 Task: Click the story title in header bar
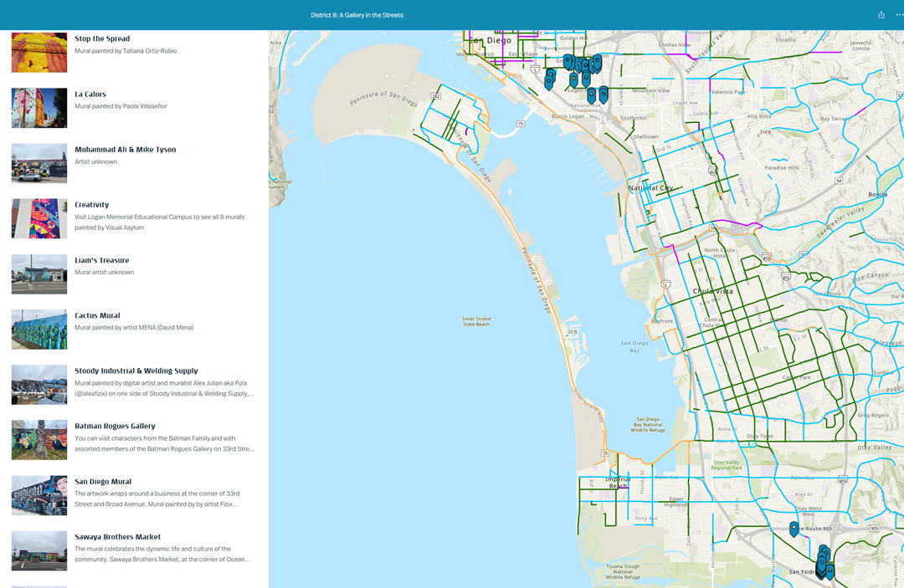357,15
